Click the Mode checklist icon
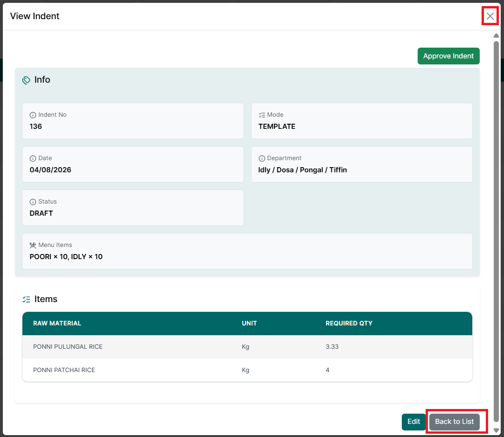This screenshot has height=437, width=504. pyautogui.click(x=262, y=115)
